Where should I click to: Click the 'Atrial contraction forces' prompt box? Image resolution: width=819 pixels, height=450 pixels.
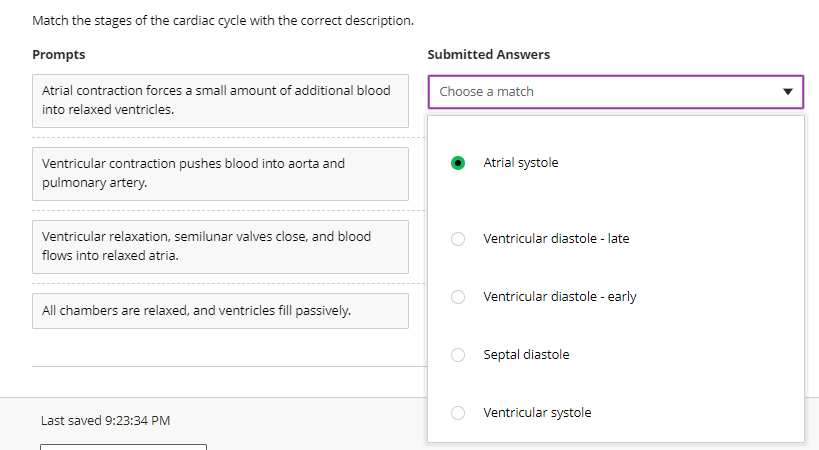click(220, 100)
